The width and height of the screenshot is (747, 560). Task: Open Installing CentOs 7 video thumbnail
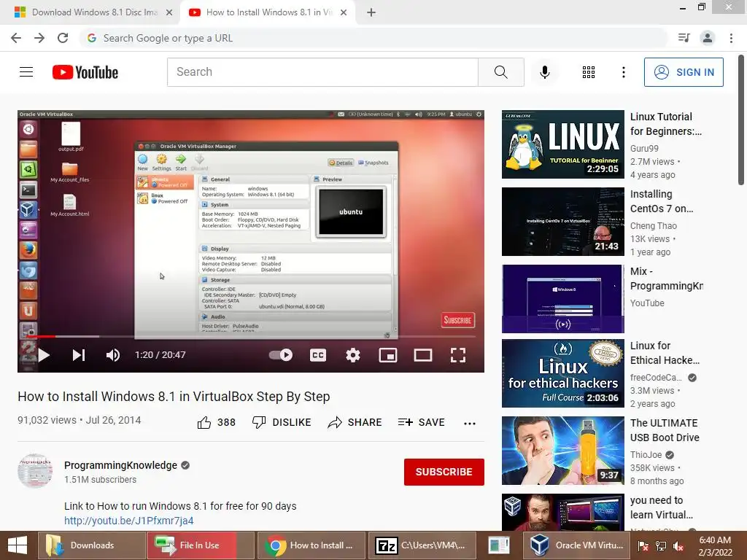[x=562, y=222]
